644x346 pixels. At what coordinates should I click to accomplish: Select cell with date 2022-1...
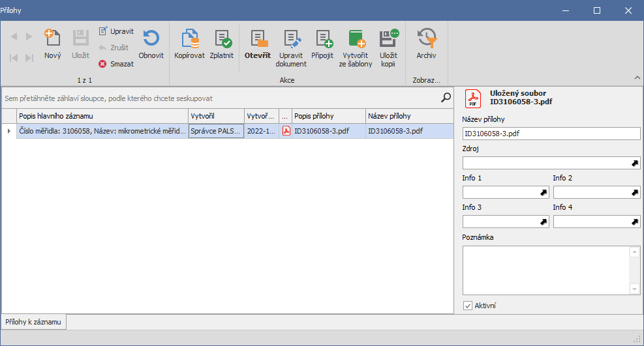262,131
